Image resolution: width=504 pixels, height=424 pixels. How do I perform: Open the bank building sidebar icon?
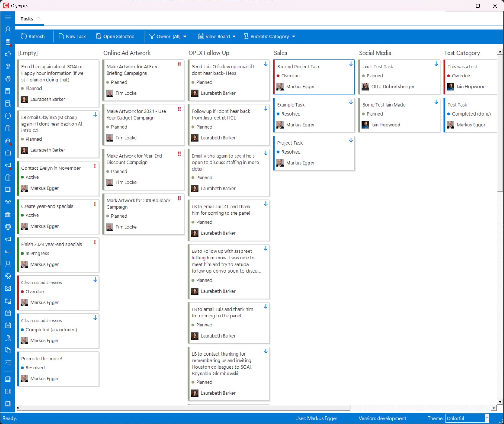pos(8,214)
